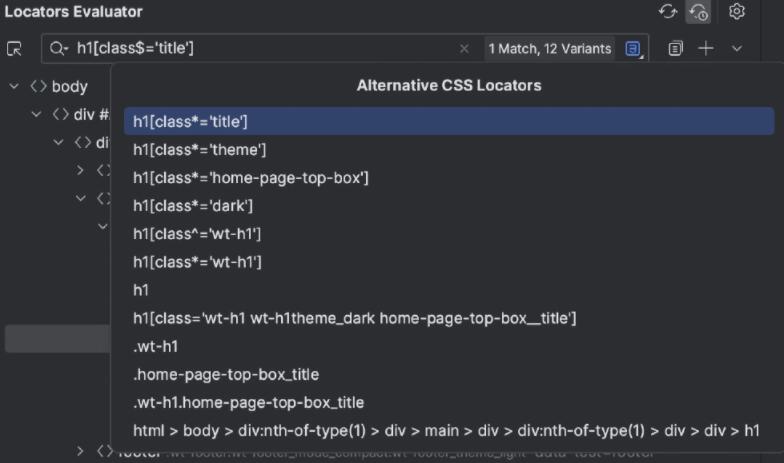Click the refresh page structure icon
This screenshot has width=784, height=463.
pos(668,12)
